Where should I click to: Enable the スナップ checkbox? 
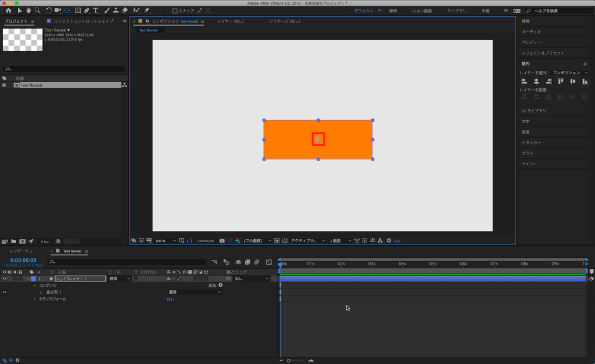point(175,11)
